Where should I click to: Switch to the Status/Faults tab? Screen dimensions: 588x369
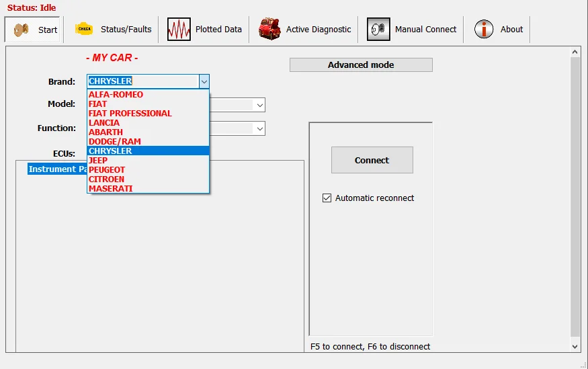tap(114, 30)
